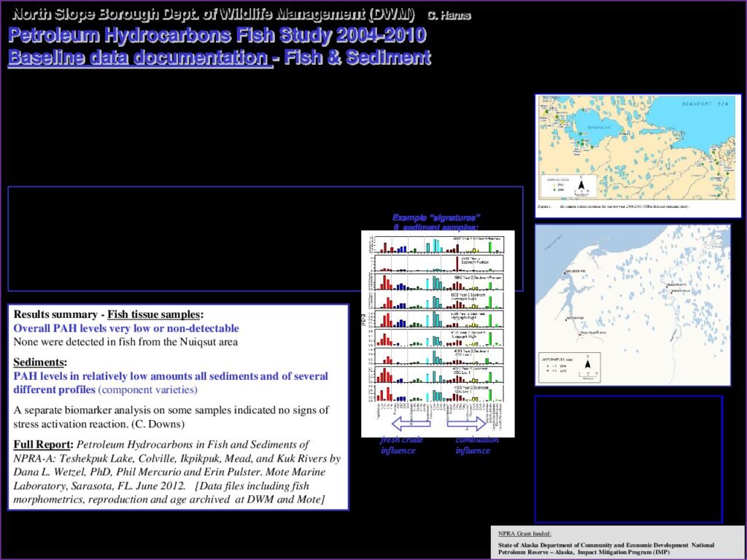
Task: Click the underlined Sediments heading
Action: [x=40, y=362]
